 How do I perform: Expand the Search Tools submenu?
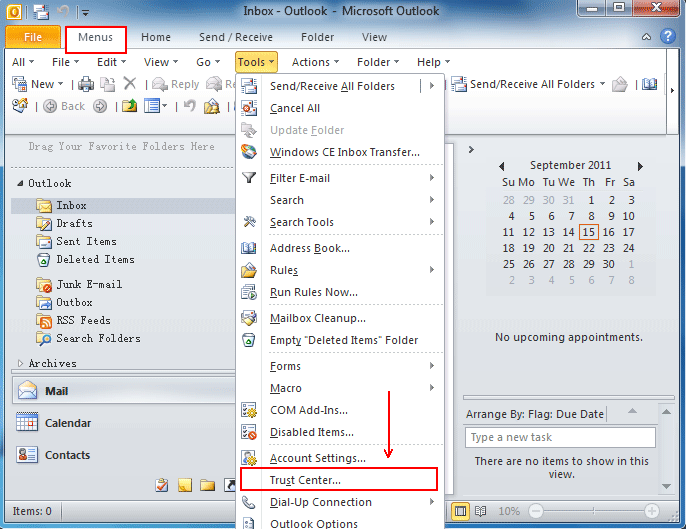[340, 222]
